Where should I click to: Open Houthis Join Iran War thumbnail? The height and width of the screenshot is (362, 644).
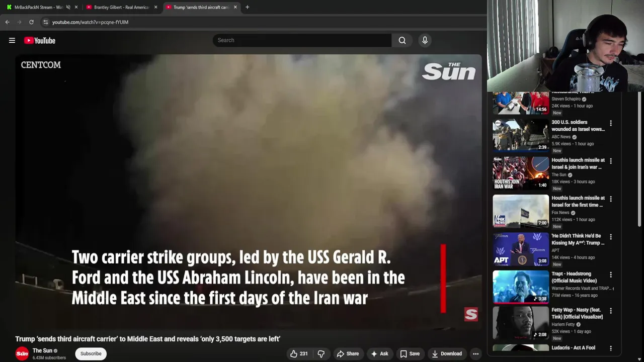pos(521,173)
